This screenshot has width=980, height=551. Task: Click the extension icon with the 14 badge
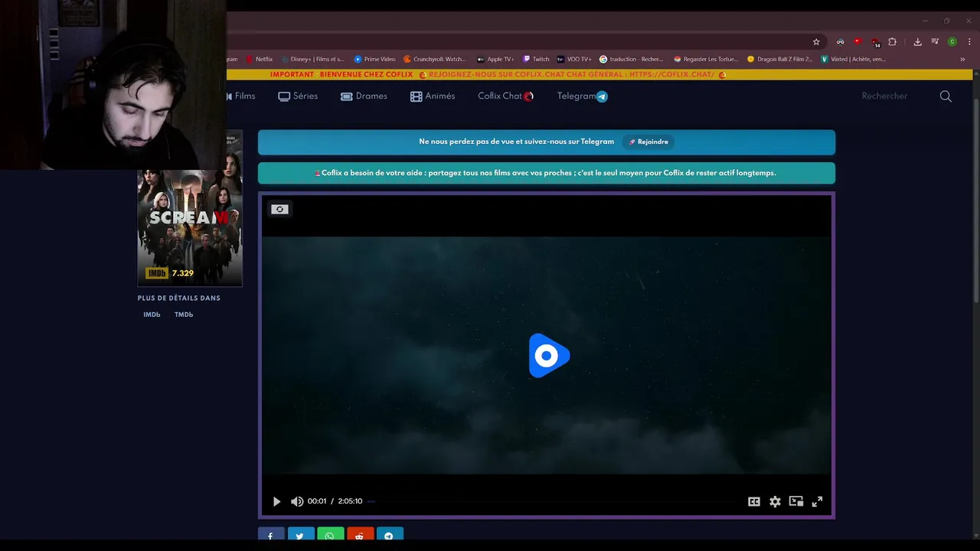pos(875,42)
